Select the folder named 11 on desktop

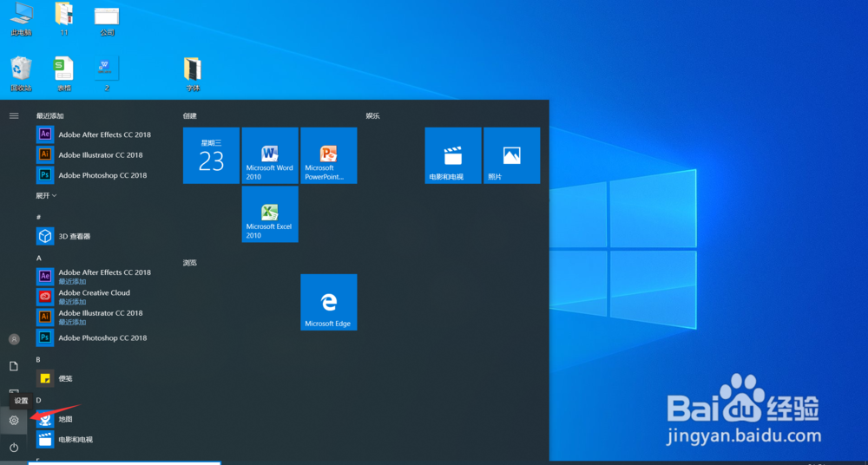[x=64, y=19]
